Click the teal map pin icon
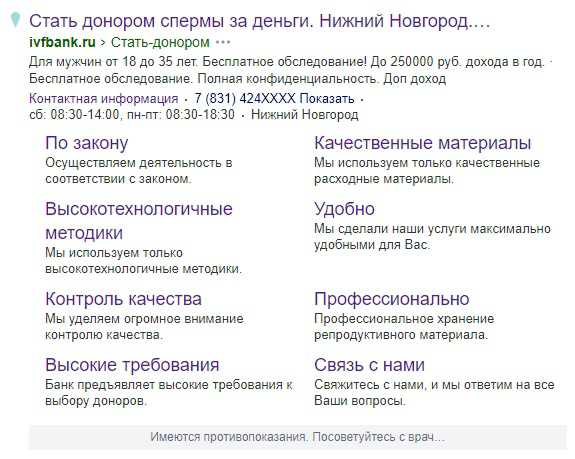Image resolution: width=575 pixels, height=459 pixels. click(x=15, y=20)
